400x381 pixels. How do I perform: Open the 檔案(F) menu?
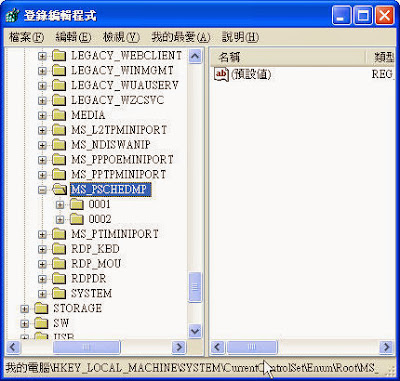coord(26,37)
